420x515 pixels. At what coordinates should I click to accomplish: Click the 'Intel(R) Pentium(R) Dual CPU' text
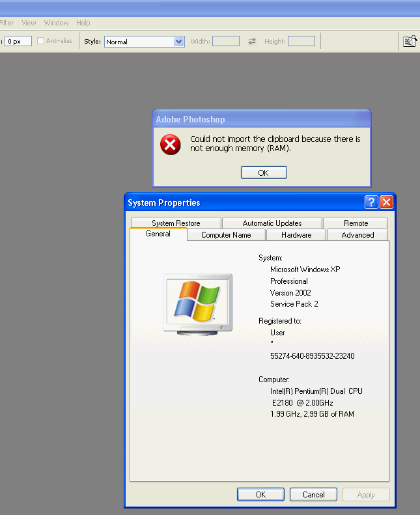point(316,391)
